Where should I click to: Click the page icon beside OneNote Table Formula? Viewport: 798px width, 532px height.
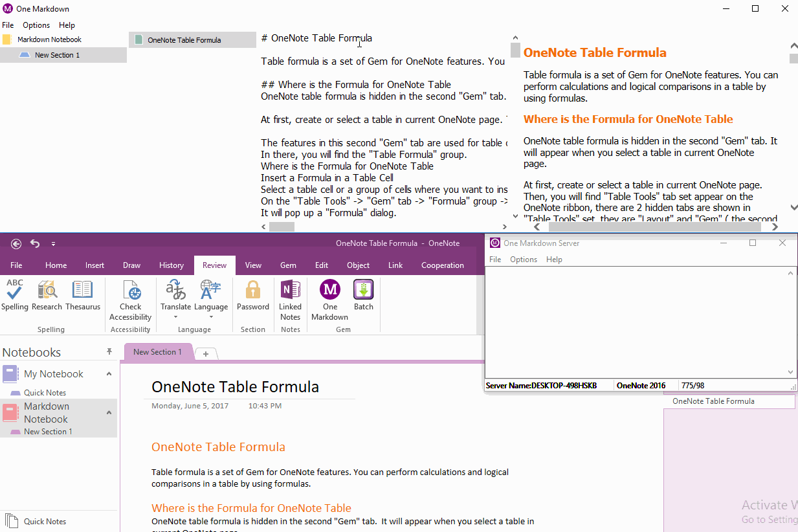point(139,39)
